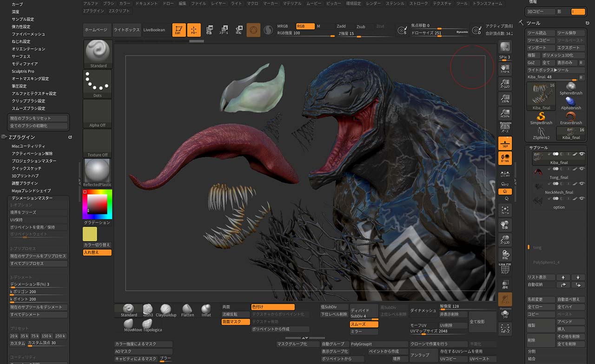Expand the Mayaブレンドシェイプ plugin section

[x=31, y=191]
